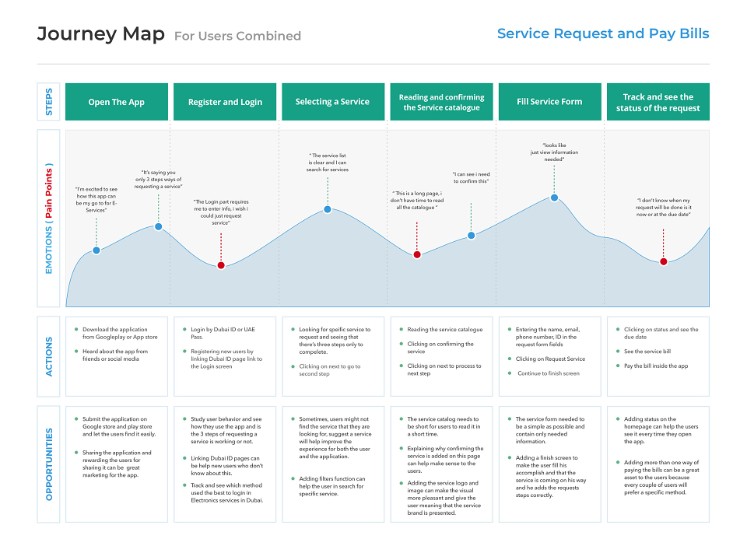Click Reading and confirming the Service catalogue step
This screenshot has width=747, height=560.
[442, 102]
